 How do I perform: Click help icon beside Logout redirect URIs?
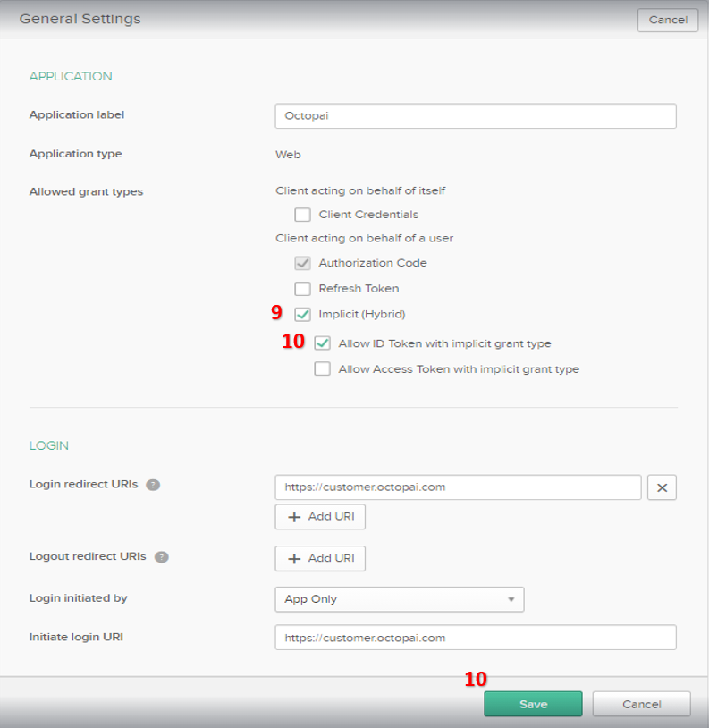pyautogui.click(x=161, y=556)
